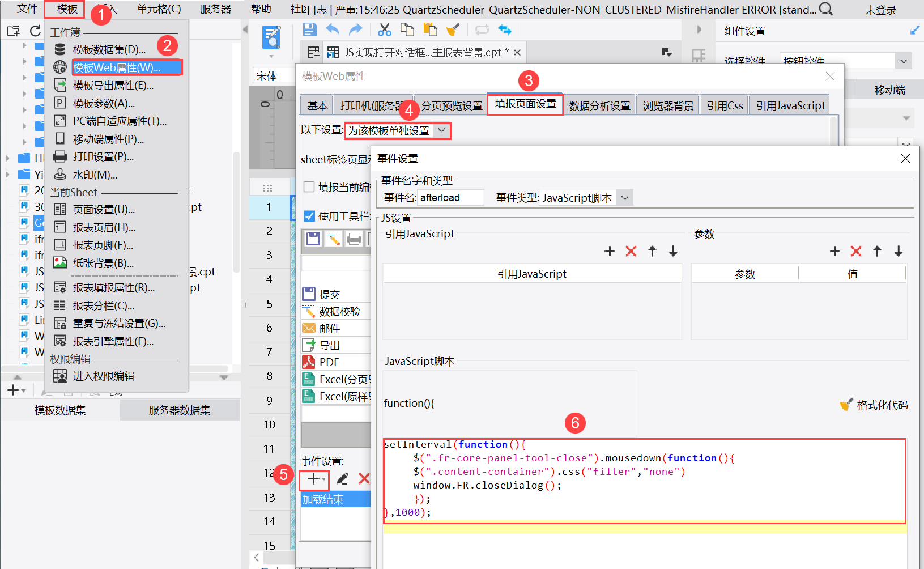
Task: Click the 事件名 afterload input field
Action: click(x=451, y=197)
